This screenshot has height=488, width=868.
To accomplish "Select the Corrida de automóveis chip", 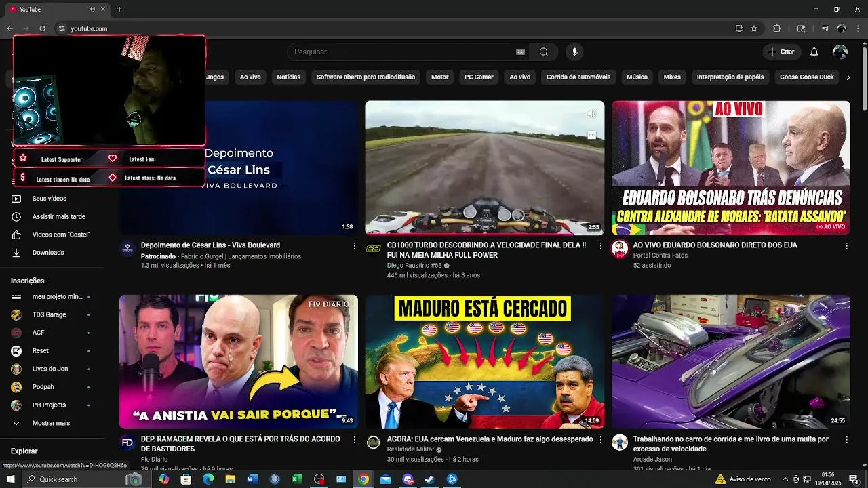I will tap(578, 77).
